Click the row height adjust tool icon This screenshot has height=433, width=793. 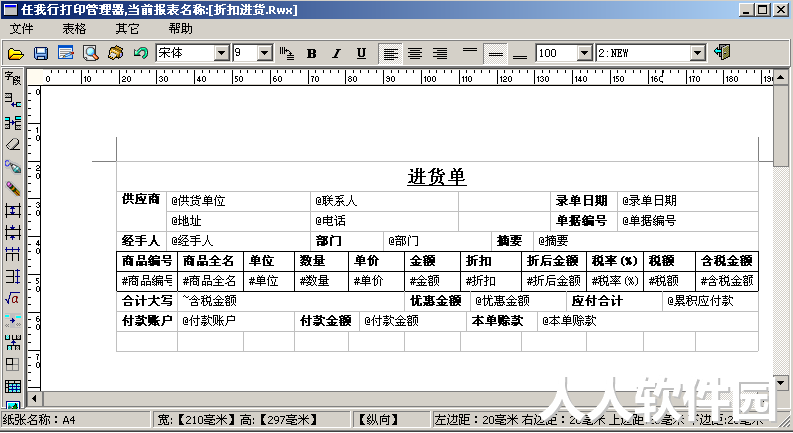pyautogui.click(x=13, y=210)
